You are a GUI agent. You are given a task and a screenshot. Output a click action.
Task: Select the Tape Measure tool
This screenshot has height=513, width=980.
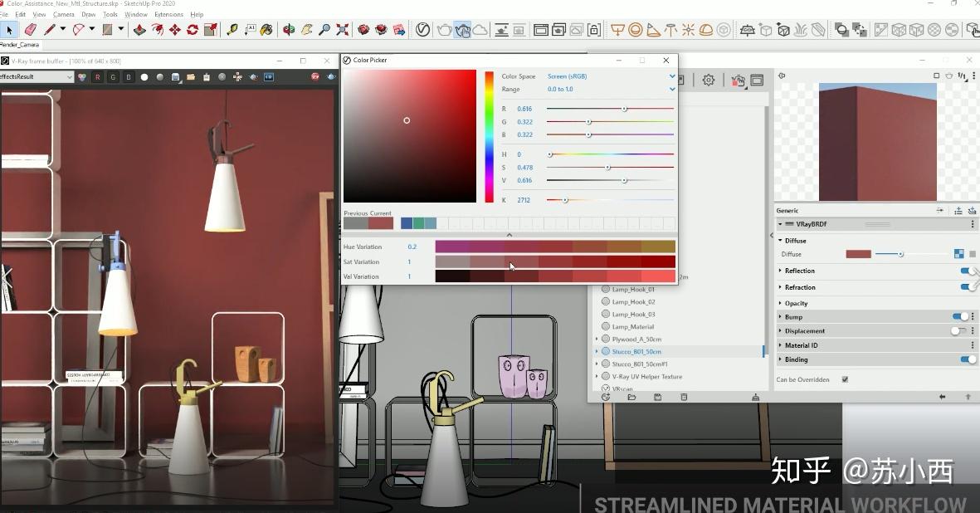pos(232,29)
